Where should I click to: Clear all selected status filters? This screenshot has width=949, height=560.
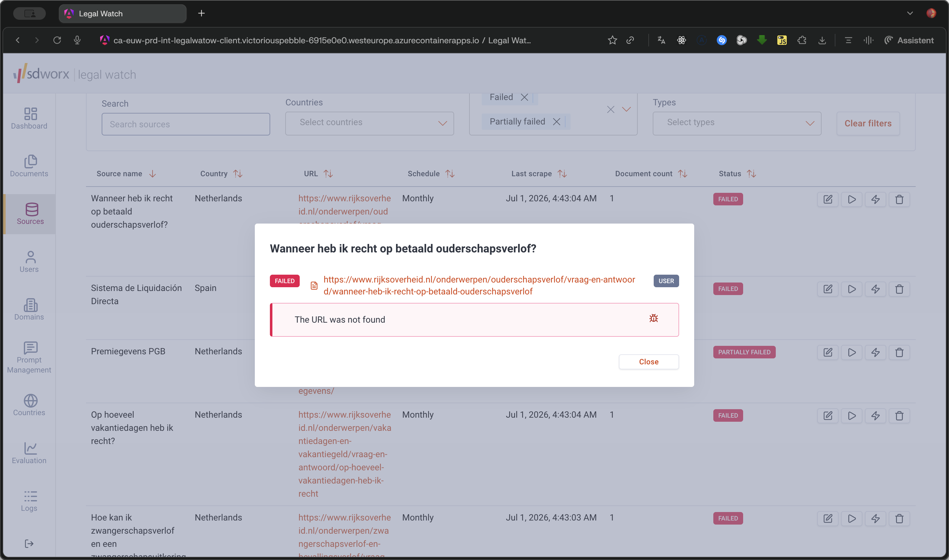click(611, 109)
